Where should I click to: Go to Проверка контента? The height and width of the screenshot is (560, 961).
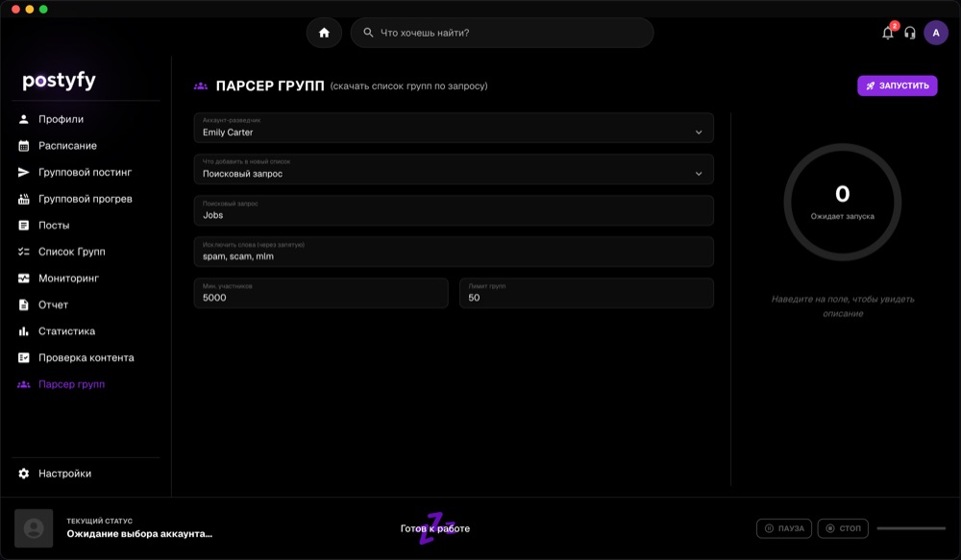[86, 358]
